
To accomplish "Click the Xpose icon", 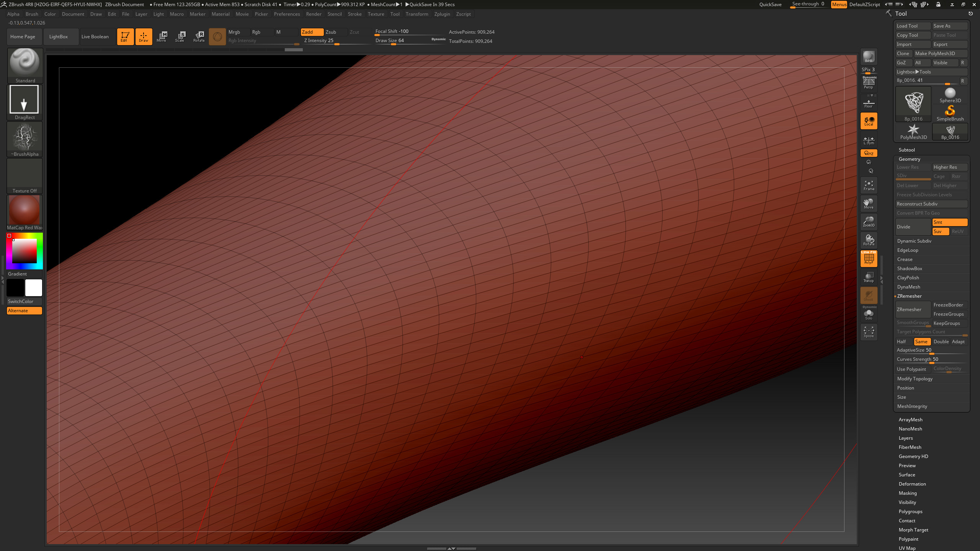I will 869,332.
